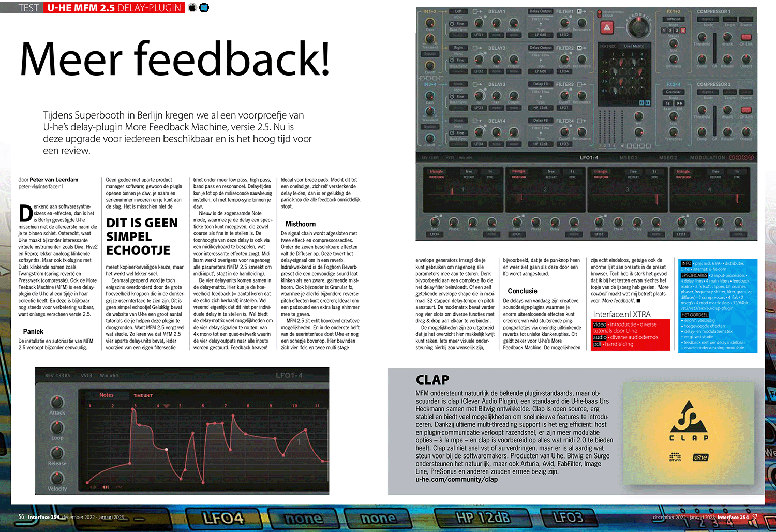Turn the large Feedback knob
776x532 pixels.
click(639, 28)
